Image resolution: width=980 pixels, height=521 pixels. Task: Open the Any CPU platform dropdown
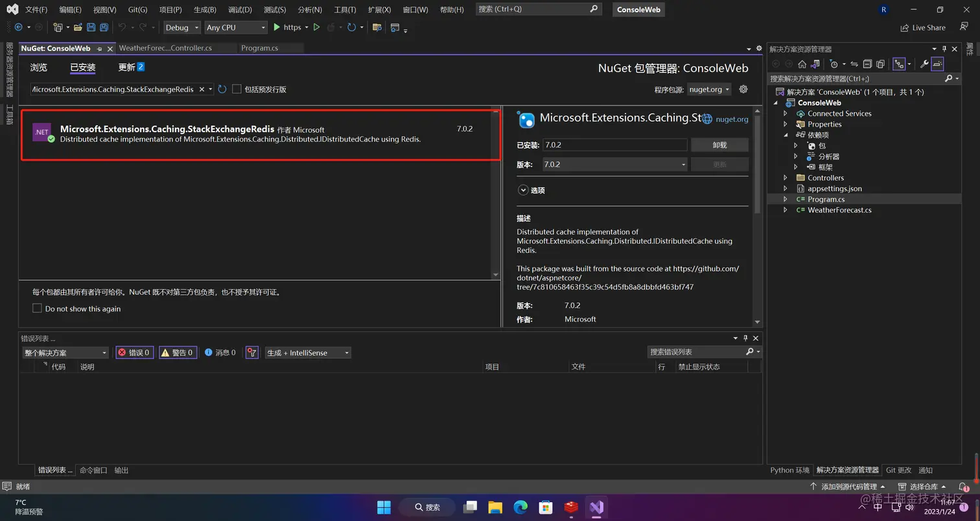(x=236, y=27)
